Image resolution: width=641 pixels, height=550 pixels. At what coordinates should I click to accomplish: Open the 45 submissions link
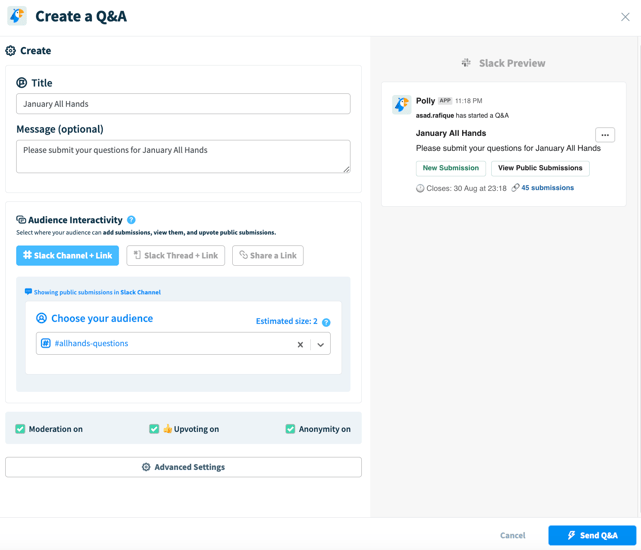coord(547,188)
